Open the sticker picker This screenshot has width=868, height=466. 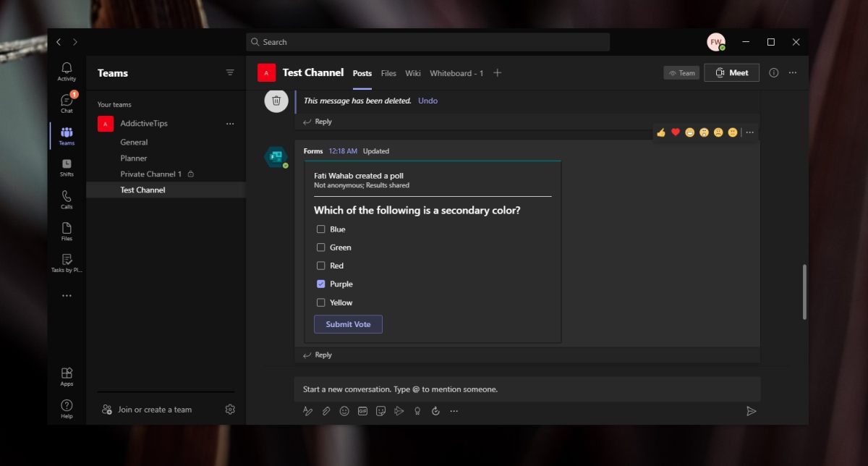[x=380, y=411]
